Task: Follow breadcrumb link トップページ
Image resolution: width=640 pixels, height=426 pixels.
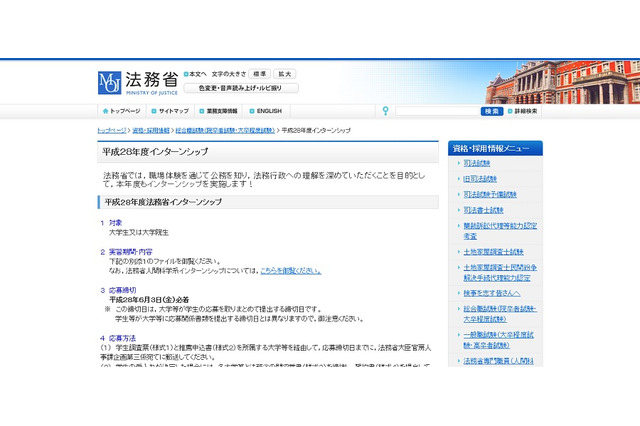Action: click(x=112, y=131)
